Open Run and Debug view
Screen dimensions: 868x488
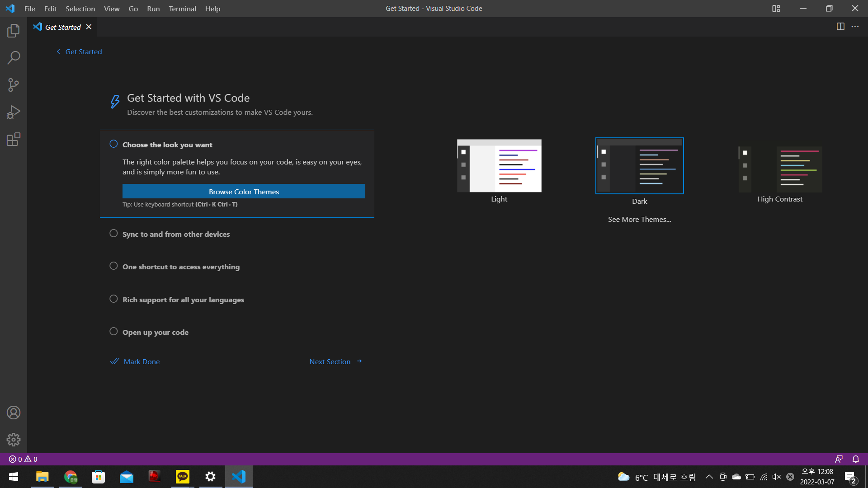point(14,112)
